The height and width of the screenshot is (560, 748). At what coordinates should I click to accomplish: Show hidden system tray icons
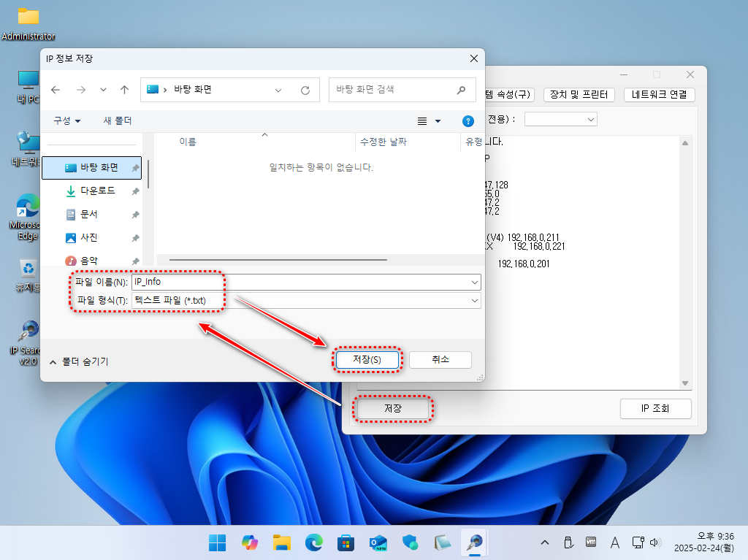coord(545,542)
